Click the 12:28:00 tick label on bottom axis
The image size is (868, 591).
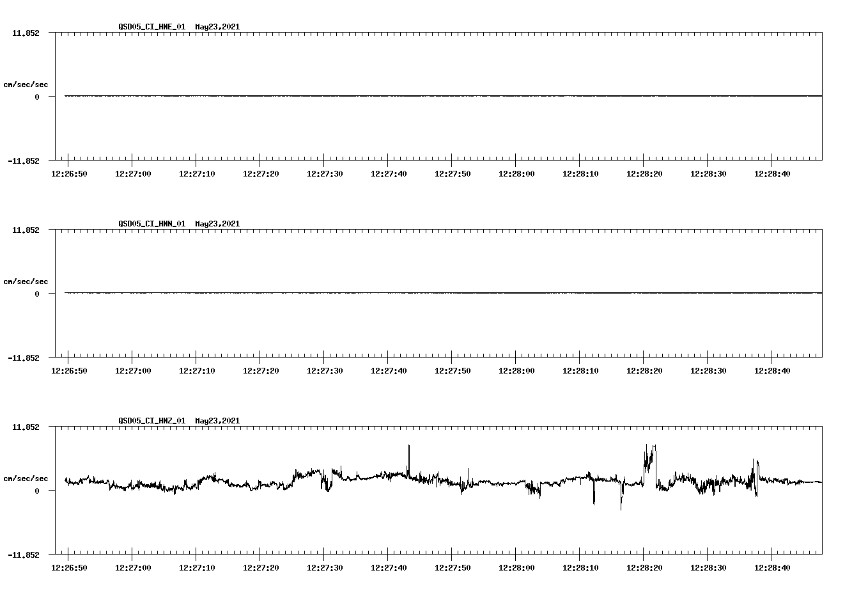tap(516, 567)
